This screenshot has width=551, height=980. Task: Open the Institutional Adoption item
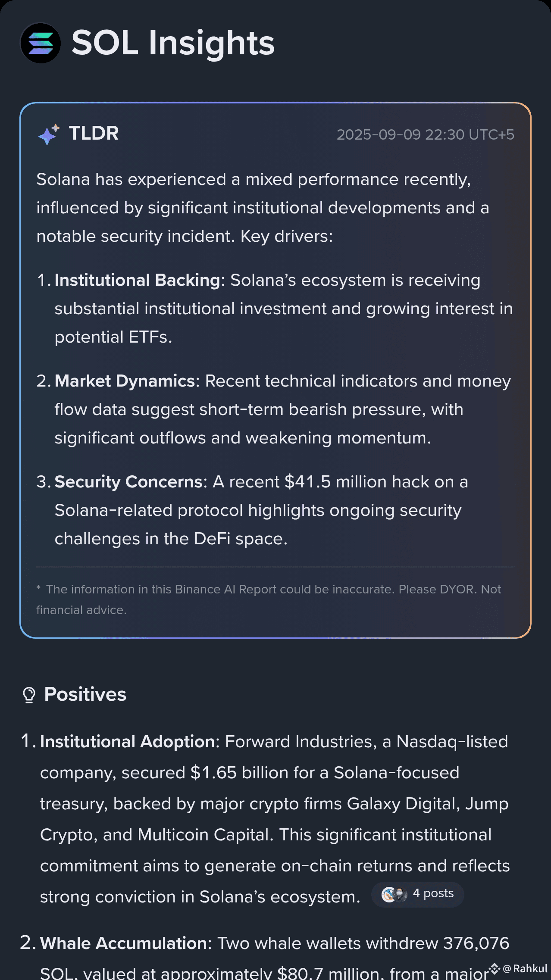click(x=266, y=819)
